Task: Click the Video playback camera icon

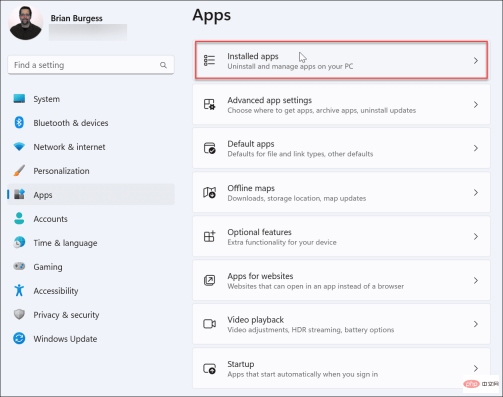Action: [x=209, y=324]
